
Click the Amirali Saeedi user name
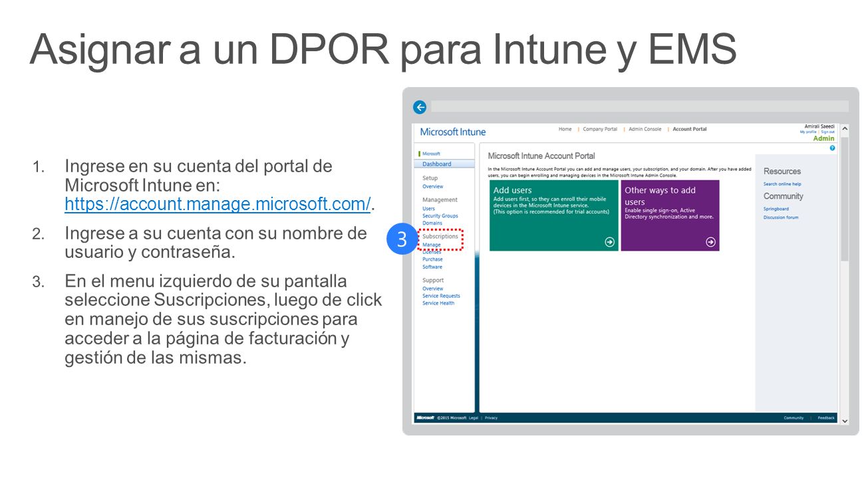819,126
